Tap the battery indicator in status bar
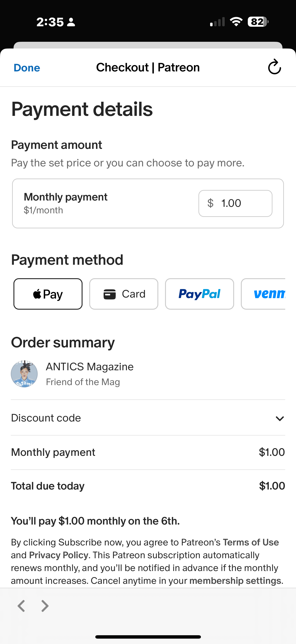The height and width of the screenshot is (644, 296). (258, 22)
